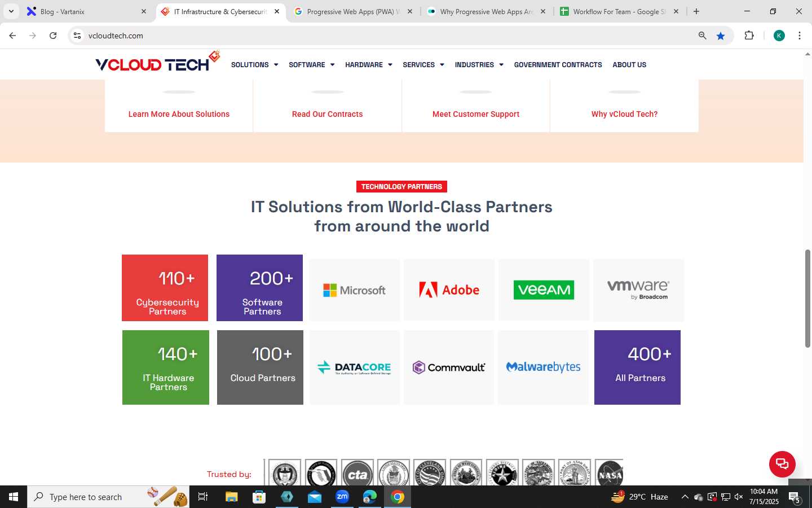Open Government Contracts menu item
Screen dimensions: 812x508
(558, 65)
